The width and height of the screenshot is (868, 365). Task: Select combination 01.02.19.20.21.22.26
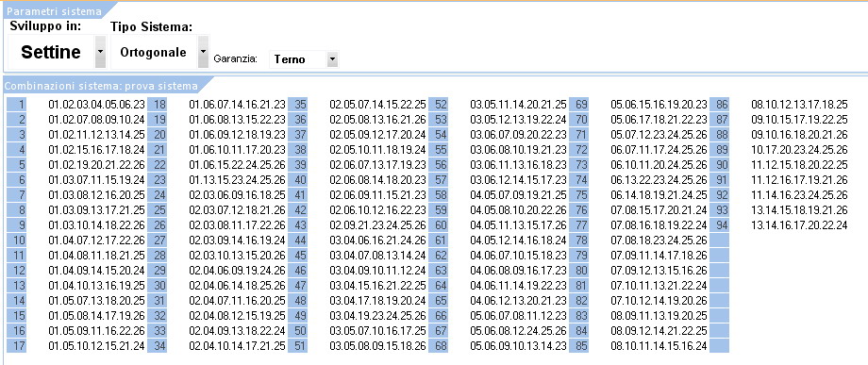pos(97,165)
